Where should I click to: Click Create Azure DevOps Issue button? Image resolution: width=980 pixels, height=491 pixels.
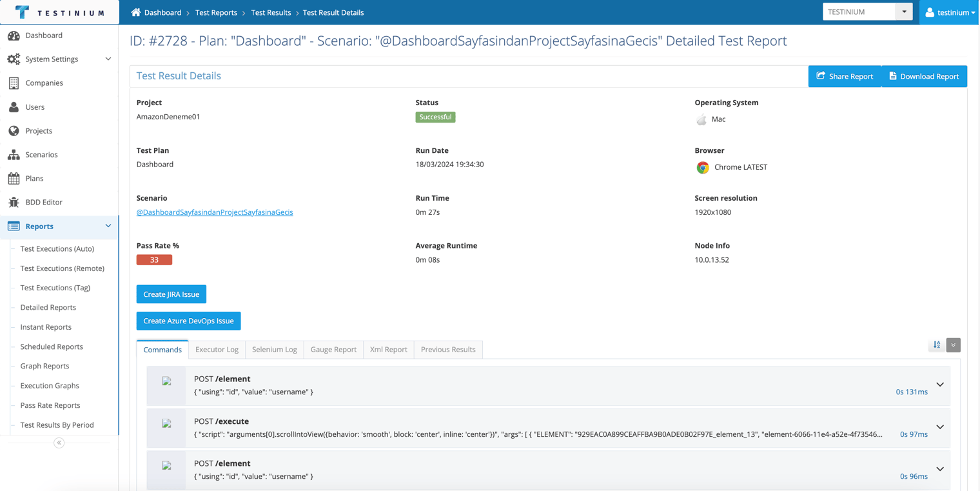(188, 321)
